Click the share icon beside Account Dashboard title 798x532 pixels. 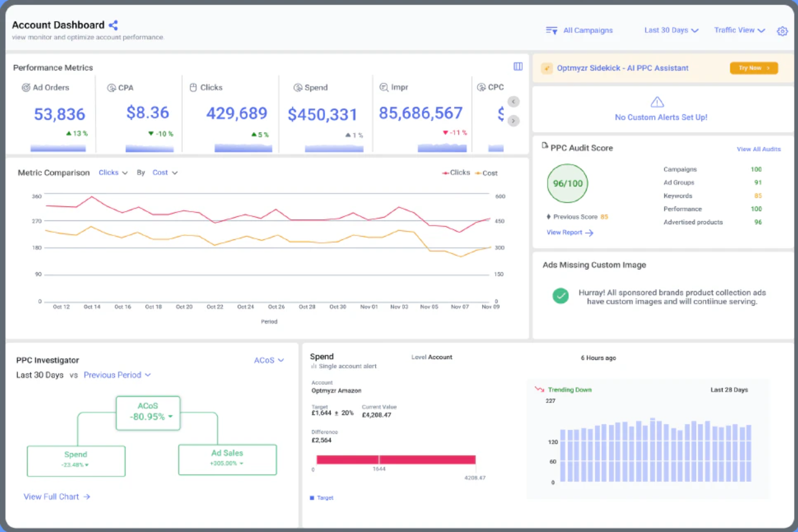point(113,24)
